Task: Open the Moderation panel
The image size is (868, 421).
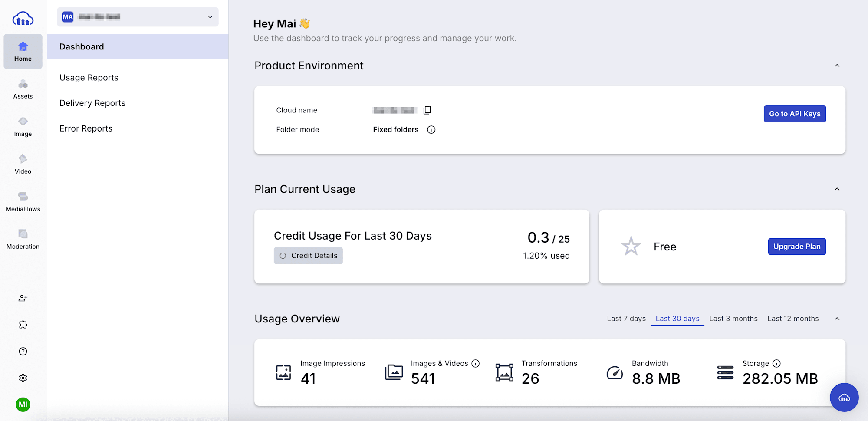Action: coord(23,238)
